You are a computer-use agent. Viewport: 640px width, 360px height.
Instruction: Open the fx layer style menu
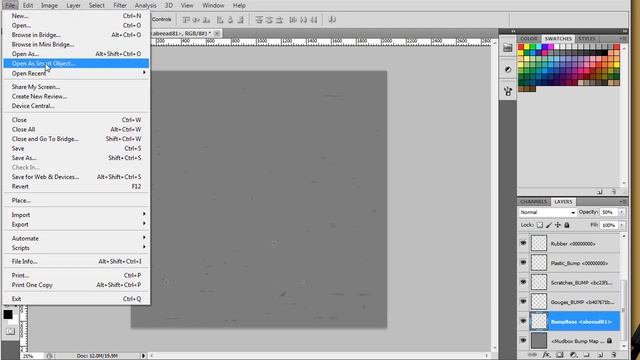coord(546,355)
